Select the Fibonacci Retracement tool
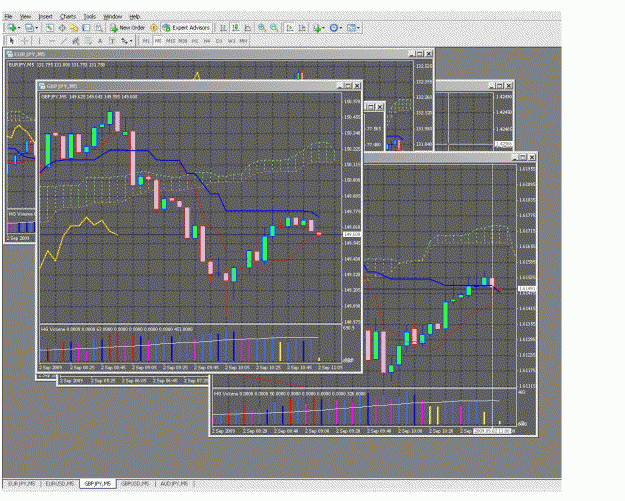 [x=88, y=41]
